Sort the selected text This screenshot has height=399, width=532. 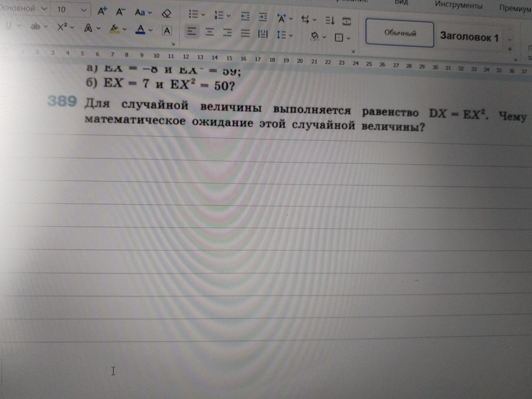[x=330, y=21]
